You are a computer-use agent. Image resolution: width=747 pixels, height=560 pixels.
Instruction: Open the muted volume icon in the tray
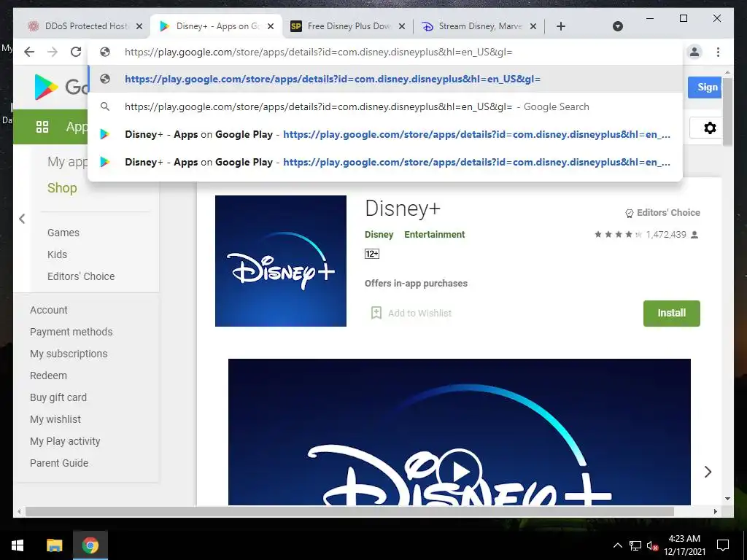(x=652, y=545)
